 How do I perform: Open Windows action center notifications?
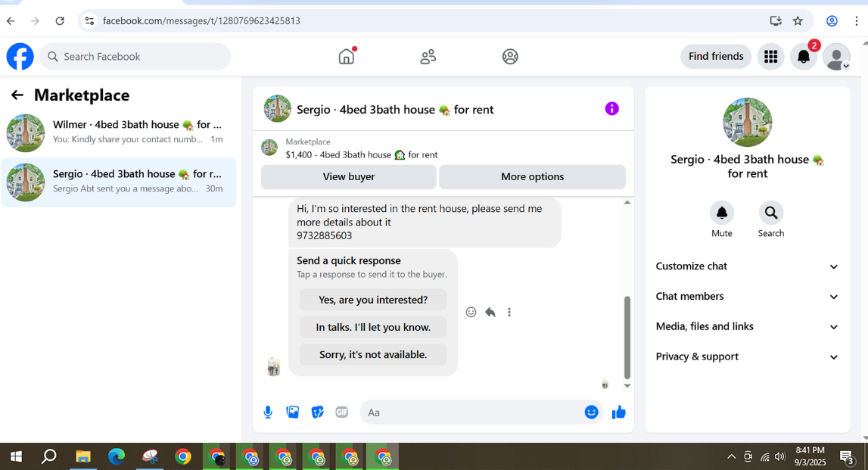pyautogui.click(x=846, y=456)
